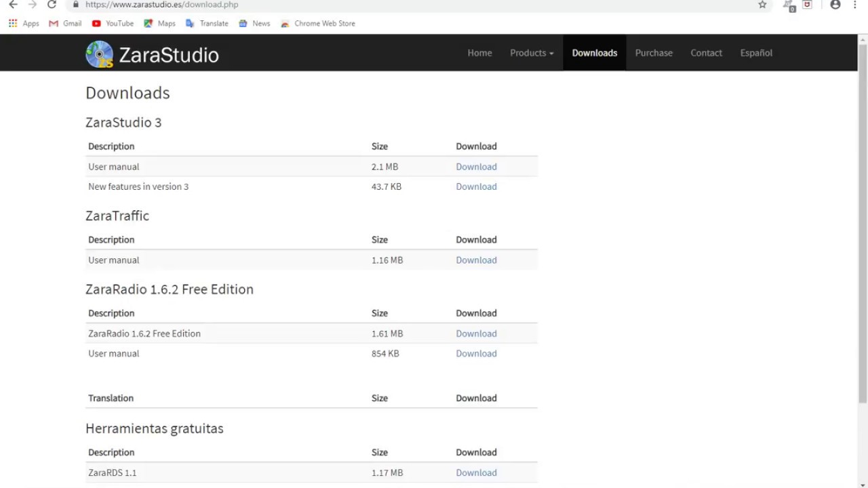Expand the Products dropdown menu
This screenshot has width=868, height=488.
click(x=532, y=53)
